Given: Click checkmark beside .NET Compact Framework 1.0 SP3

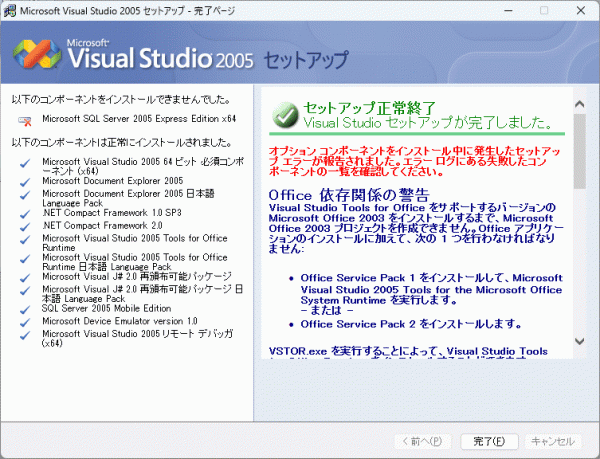Looking at the screenshot, I should tap(25, 214).
